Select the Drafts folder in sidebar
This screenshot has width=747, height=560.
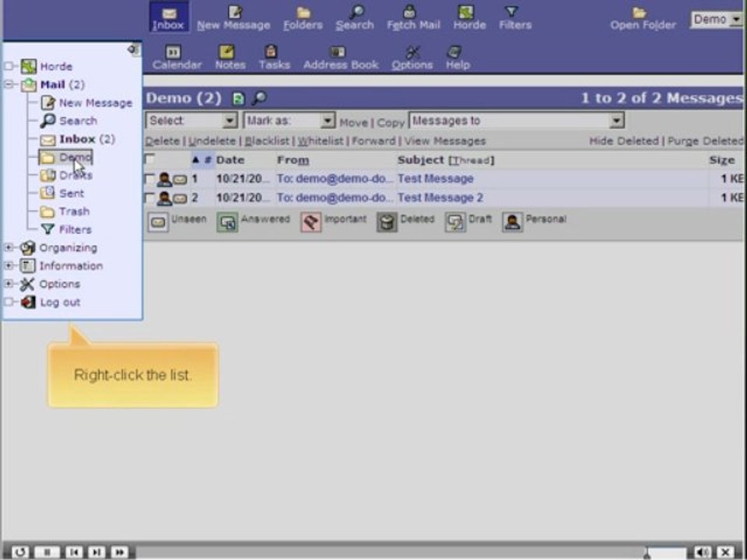[x=75, y=175]
